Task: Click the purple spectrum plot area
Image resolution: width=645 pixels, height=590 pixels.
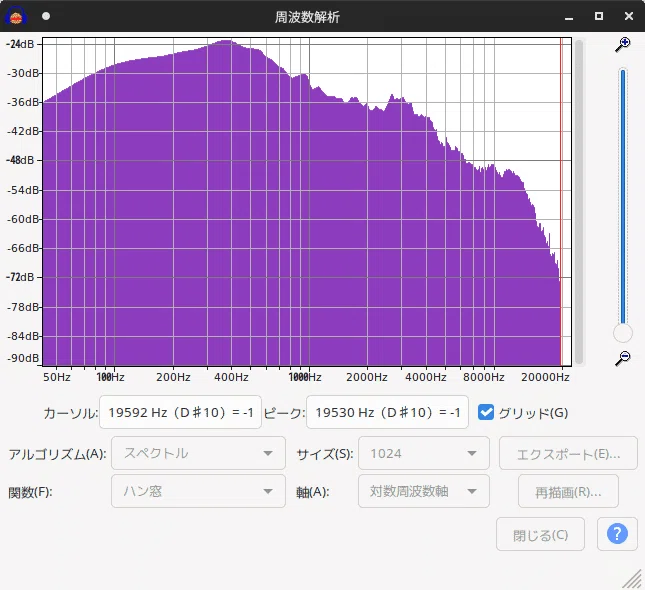Action: point(307,202)
